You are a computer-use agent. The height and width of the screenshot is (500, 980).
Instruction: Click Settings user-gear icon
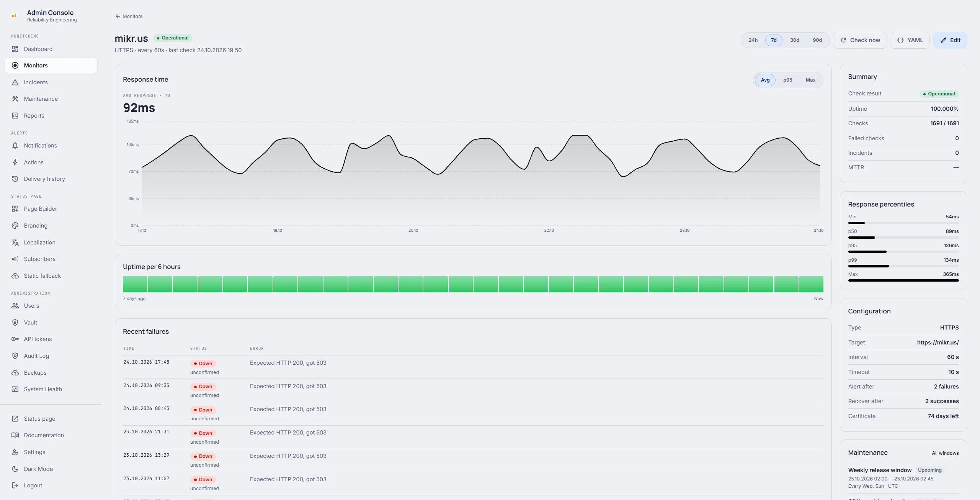[x=15, y=452]
